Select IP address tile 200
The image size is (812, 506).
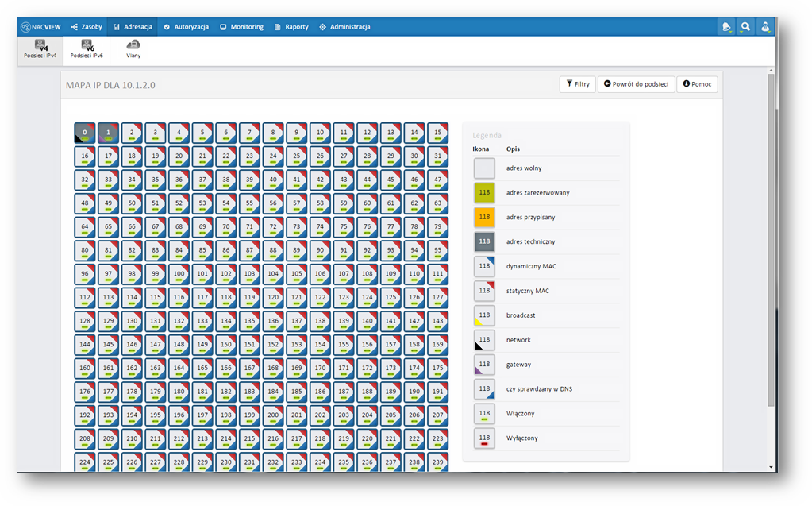(273, 415)
